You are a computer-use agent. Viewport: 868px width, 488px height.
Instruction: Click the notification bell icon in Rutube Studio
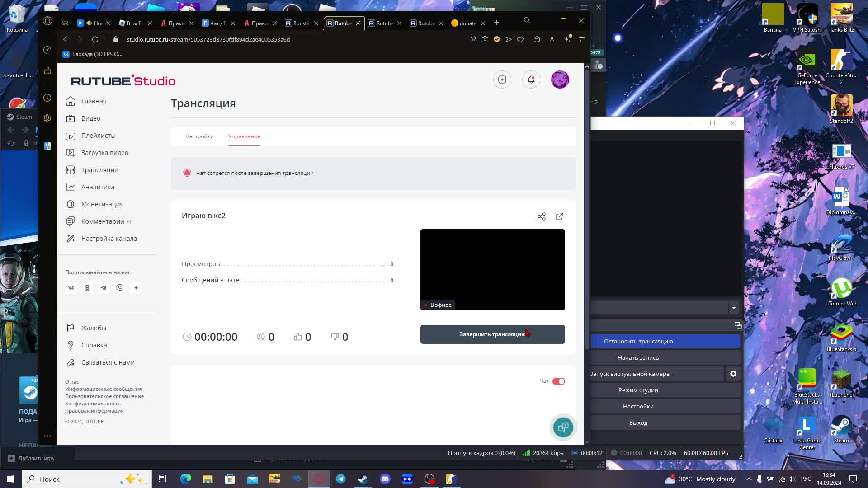(x=531, y=80)
